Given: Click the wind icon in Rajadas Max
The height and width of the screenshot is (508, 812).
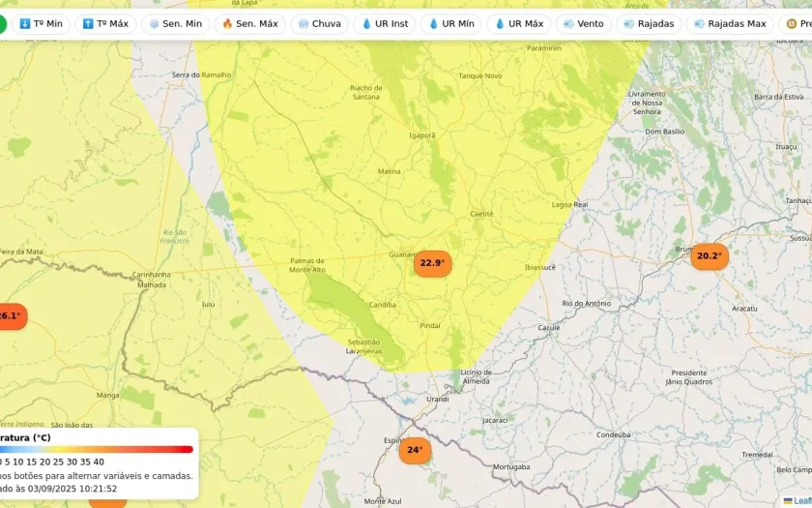Looking at the screenshot, I should pos(699,24).
